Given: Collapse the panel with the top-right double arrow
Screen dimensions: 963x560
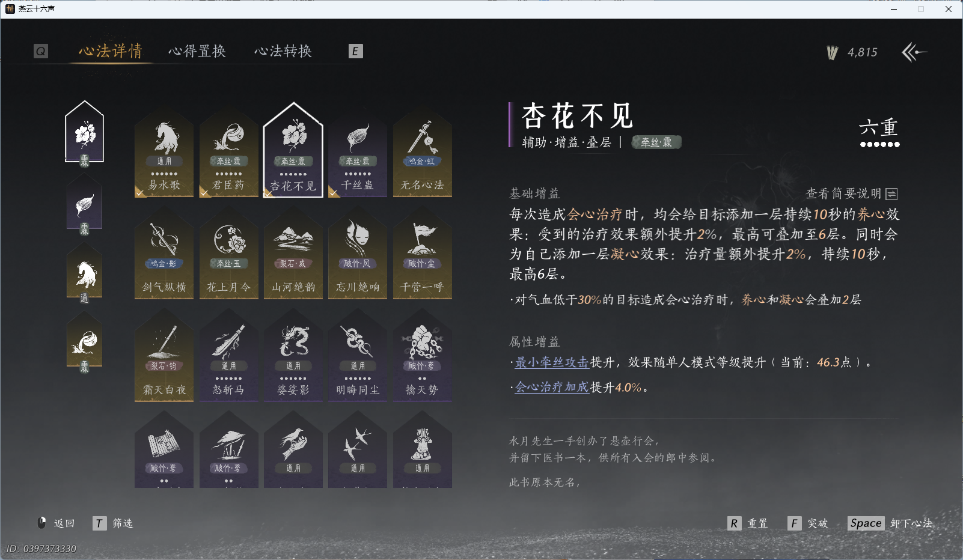Looking at the screenshot, I should (x=914, y=52).
